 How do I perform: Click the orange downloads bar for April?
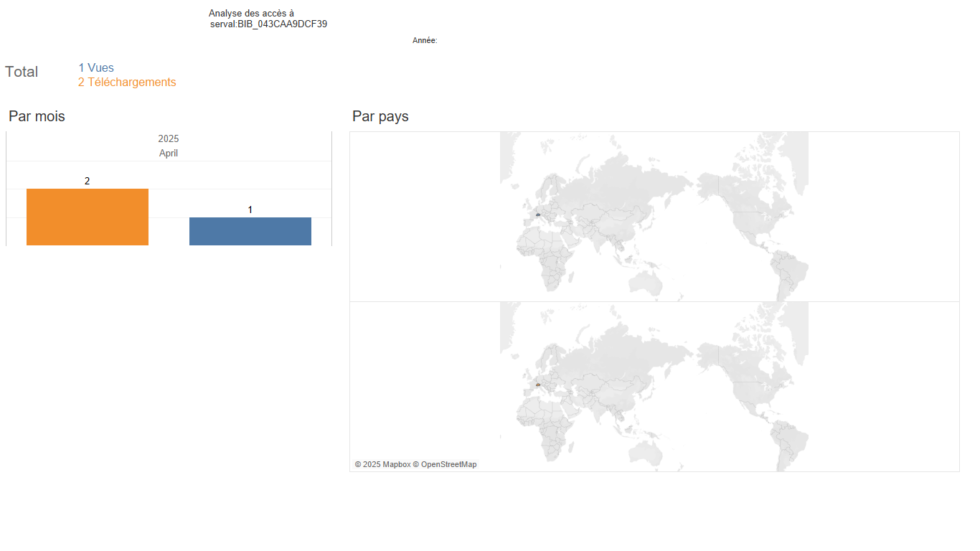[88, 217]
